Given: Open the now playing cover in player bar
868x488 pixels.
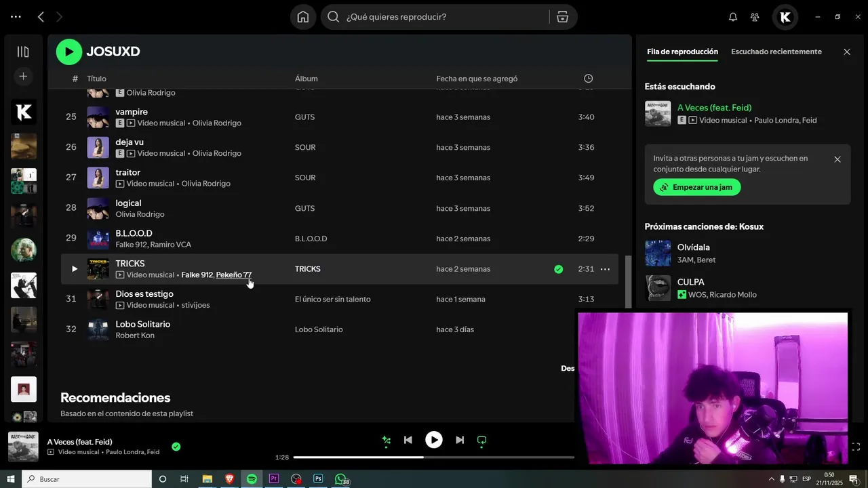Looking at the screenshot, I should point(23,447).
